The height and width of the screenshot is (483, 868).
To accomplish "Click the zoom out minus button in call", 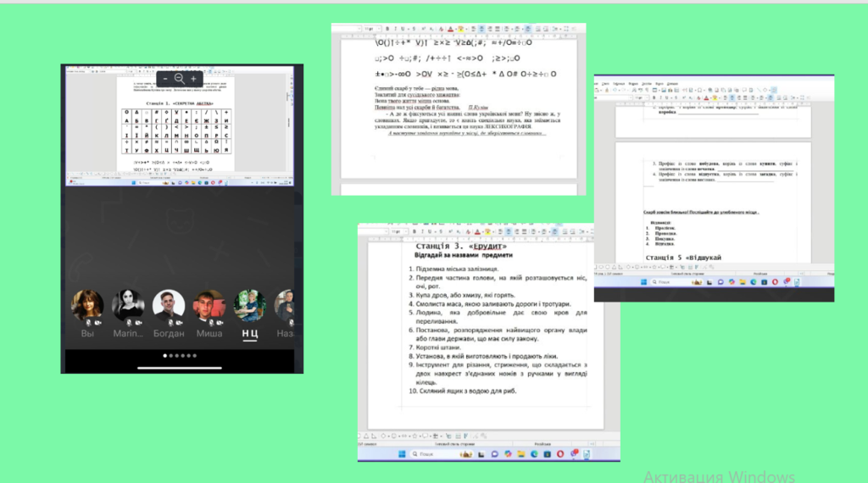I will 166,79.
